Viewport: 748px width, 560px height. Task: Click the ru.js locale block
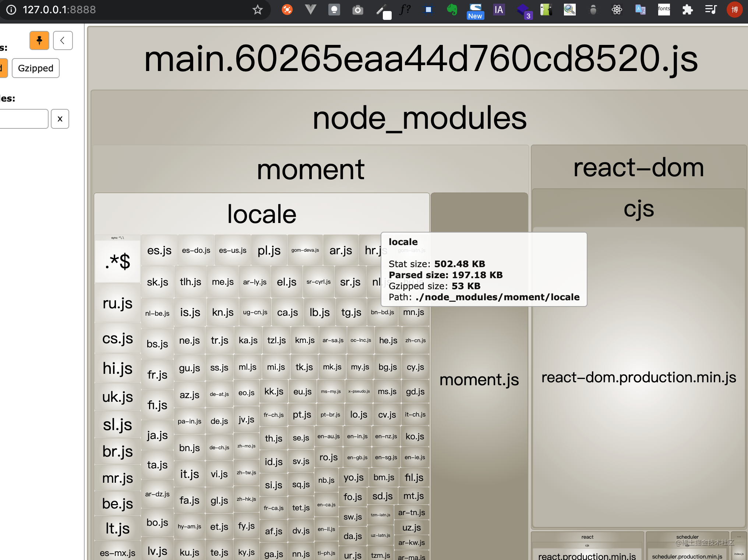[117, 304]
